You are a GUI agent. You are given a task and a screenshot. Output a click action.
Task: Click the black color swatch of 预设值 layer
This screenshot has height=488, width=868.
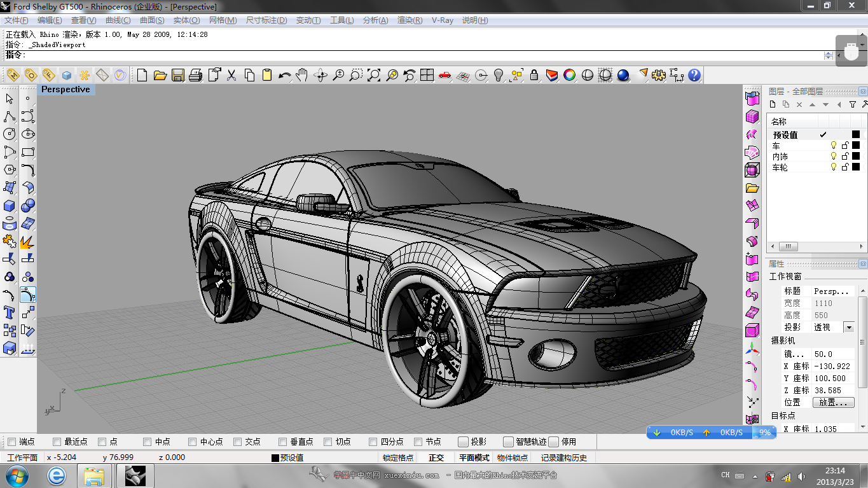tap(856, 134)
